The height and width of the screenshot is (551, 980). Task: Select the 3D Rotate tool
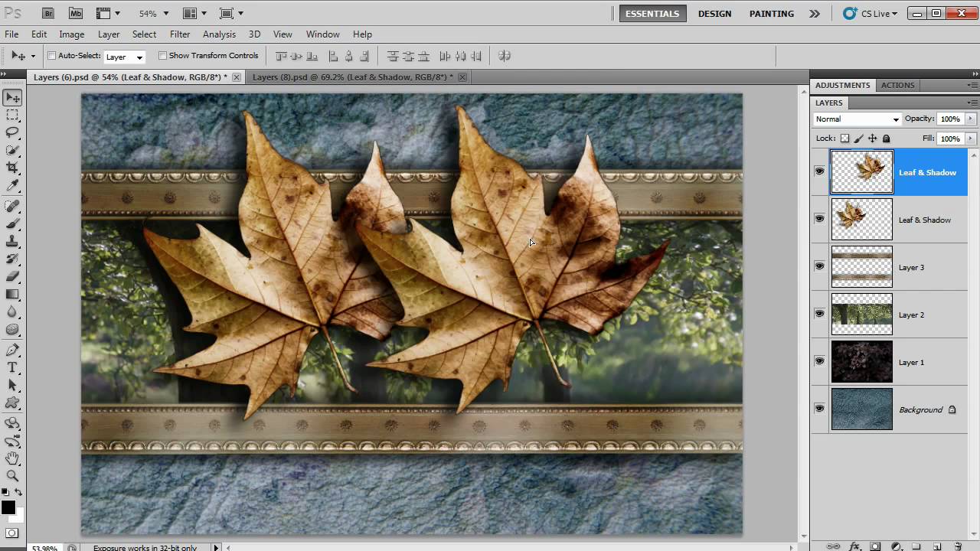(x=12, y=423)
